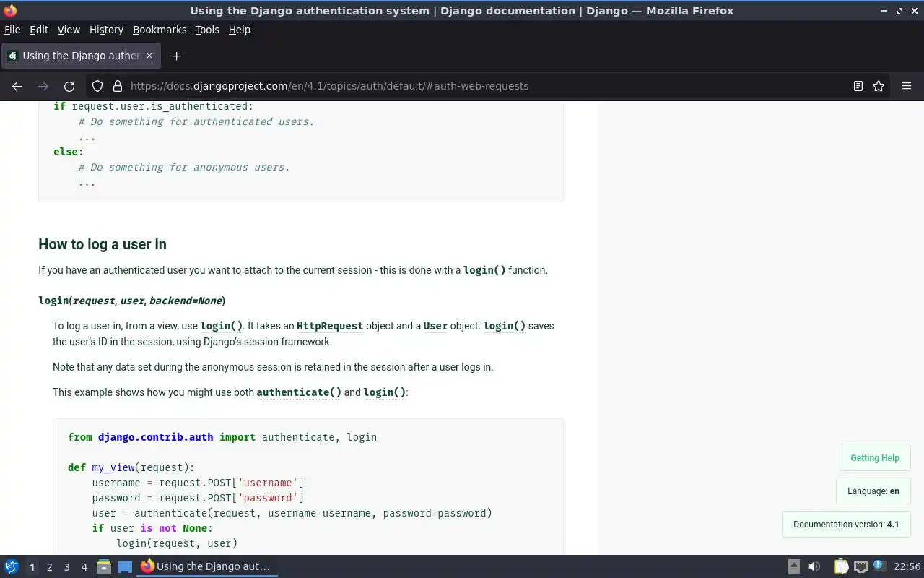Follow the User object link

[435, 326]
